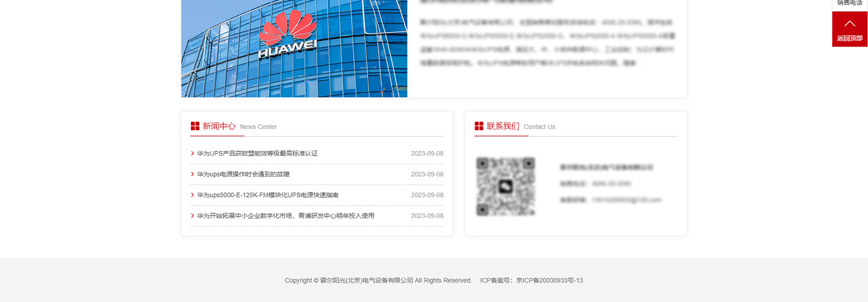Click the Contact Us subtitle text

[539, 127]
